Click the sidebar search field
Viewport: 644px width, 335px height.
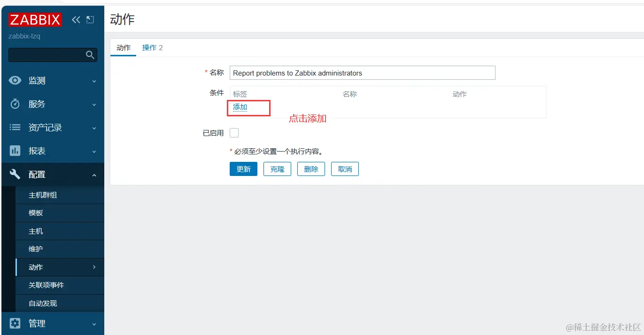(x=53, y=55)
